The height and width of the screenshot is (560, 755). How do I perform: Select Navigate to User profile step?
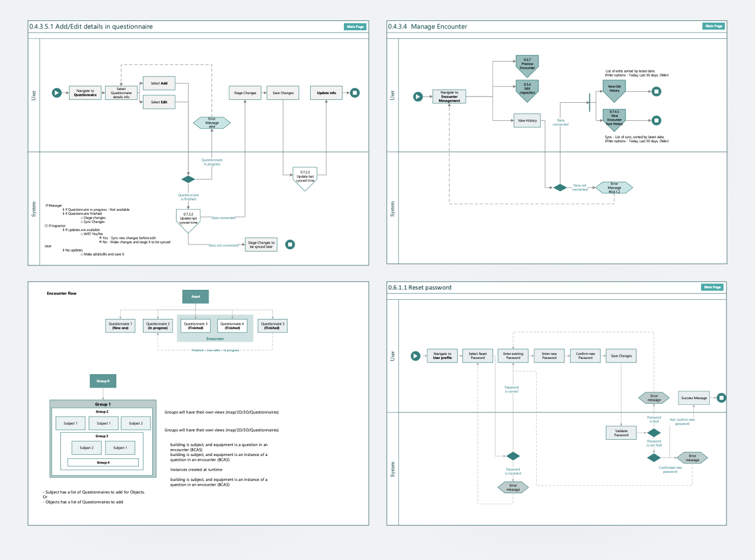pos(443,356)
